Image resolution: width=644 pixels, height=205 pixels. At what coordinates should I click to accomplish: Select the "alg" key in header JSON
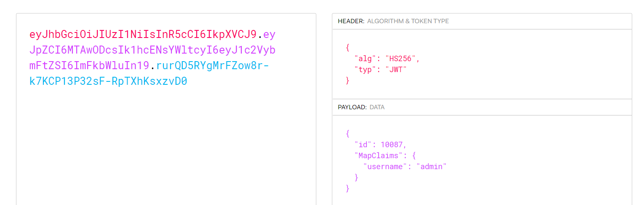tap(363, 59)
